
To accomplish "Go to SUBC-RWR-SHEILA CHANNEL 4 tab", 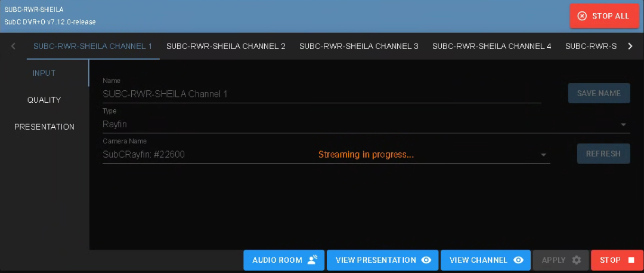I will click(491, 46).
